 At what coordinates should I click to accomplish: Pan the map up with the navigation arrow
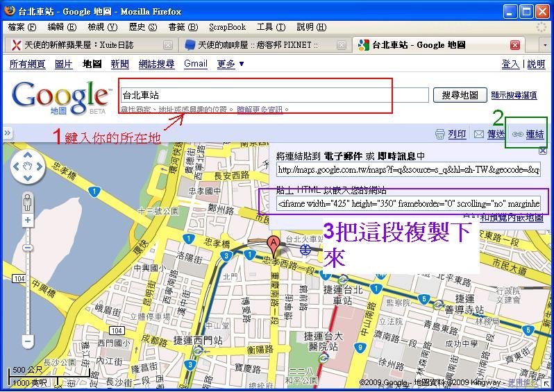(28, 155)
